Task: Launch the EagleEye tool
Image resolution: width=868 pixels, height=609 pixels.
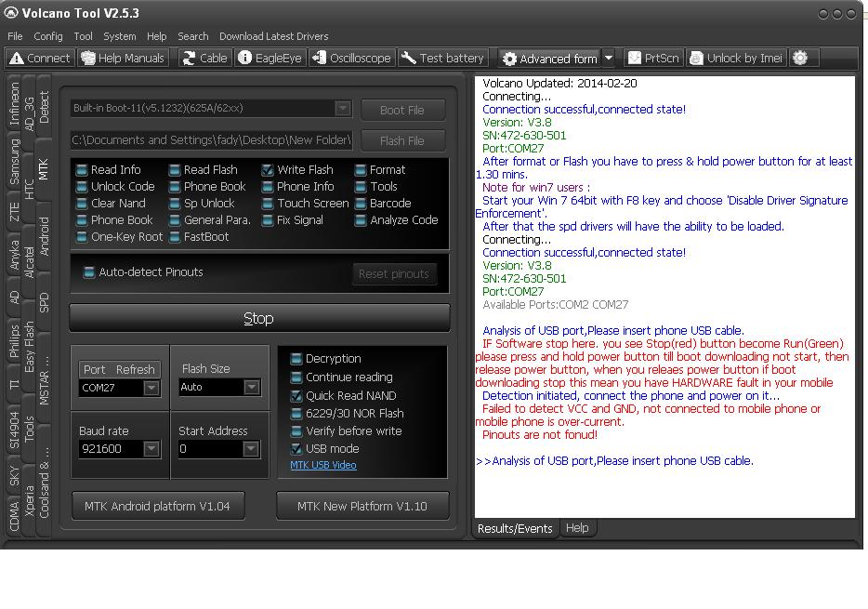Action: click(270, 59)
